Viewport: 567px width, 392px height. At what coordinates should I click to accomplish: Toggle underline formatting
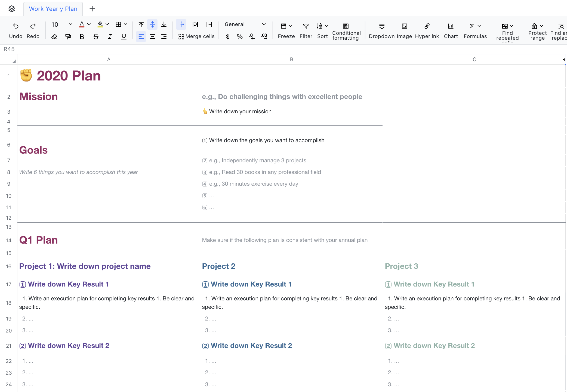124,37
